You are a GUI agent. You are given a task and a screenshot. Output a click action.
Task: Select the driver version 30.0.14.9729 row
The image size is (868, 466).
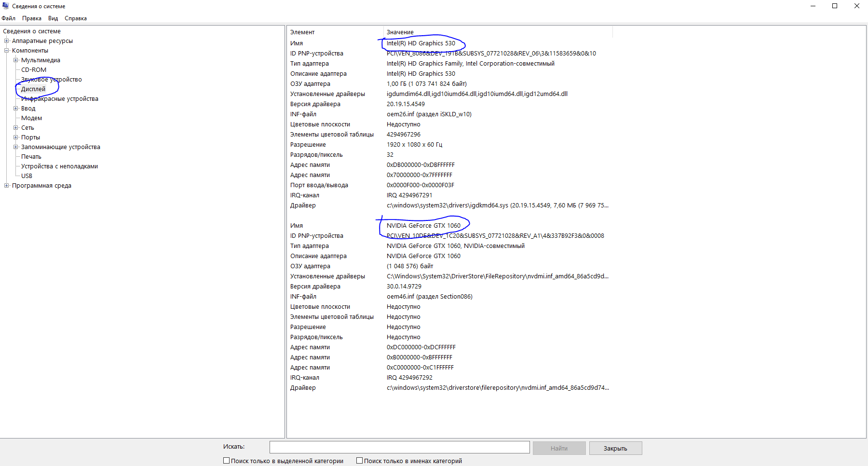[448, 287]
